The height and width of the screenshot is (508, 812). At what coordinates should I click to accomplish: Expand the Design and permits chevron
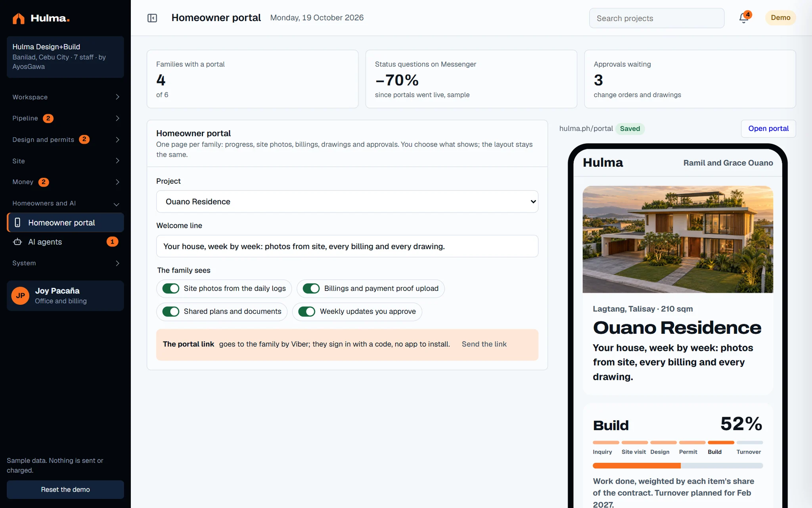pyautogui.click(x=117, y=140)
